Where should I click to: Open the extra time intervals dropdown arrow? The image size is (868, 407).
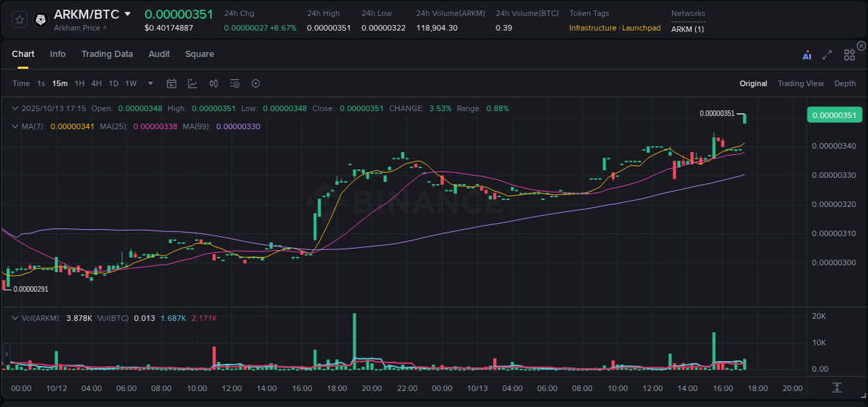[150, 83]
